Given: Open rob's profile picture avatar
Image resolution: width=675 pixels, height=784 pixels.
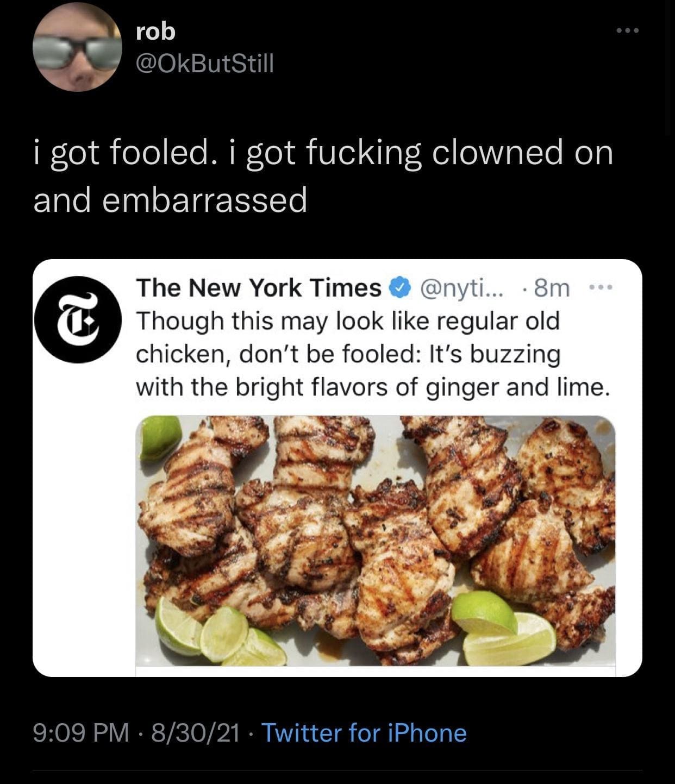Looking at the screenshot, I should (77, 48).
